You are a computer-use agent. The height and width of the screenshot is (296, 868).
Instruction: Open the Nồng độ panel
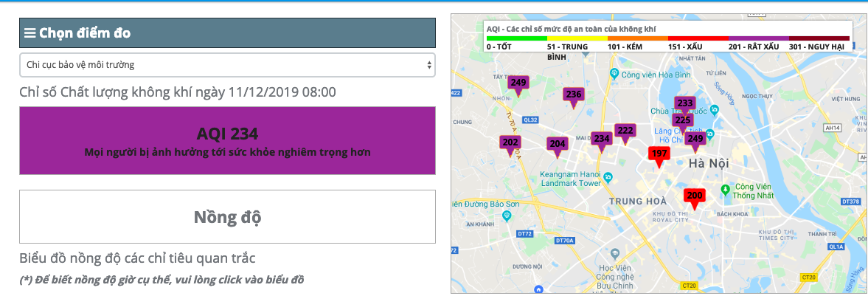pyautogui.click(x=228, y=217)
